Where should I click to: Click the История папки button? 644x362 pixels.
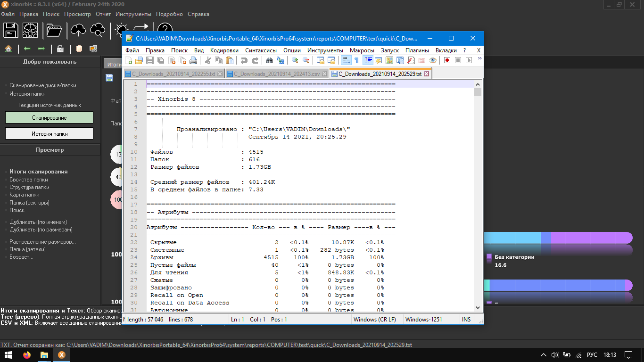(50, 134)
